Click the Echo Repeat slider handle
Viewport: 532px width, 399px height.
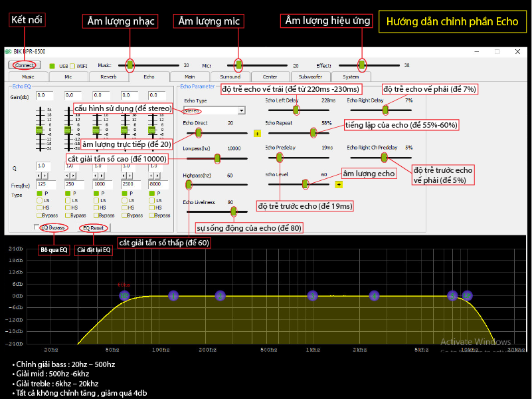click(313, 133)
